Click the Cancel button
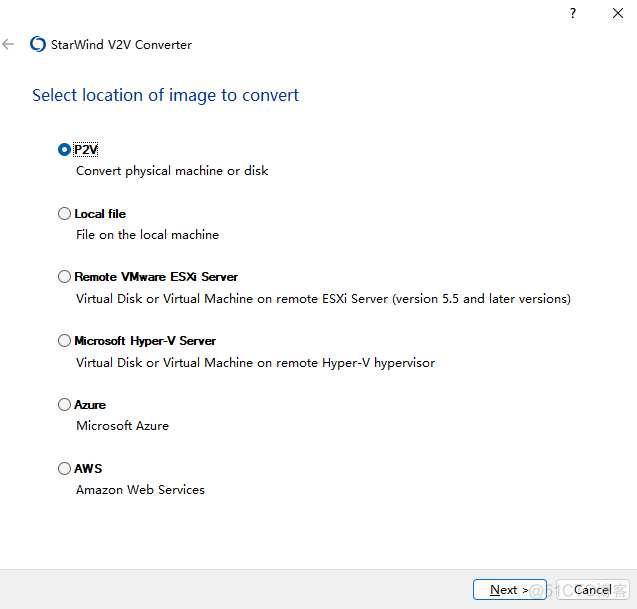Screen dimensions: 637x609 coord(592,590)
